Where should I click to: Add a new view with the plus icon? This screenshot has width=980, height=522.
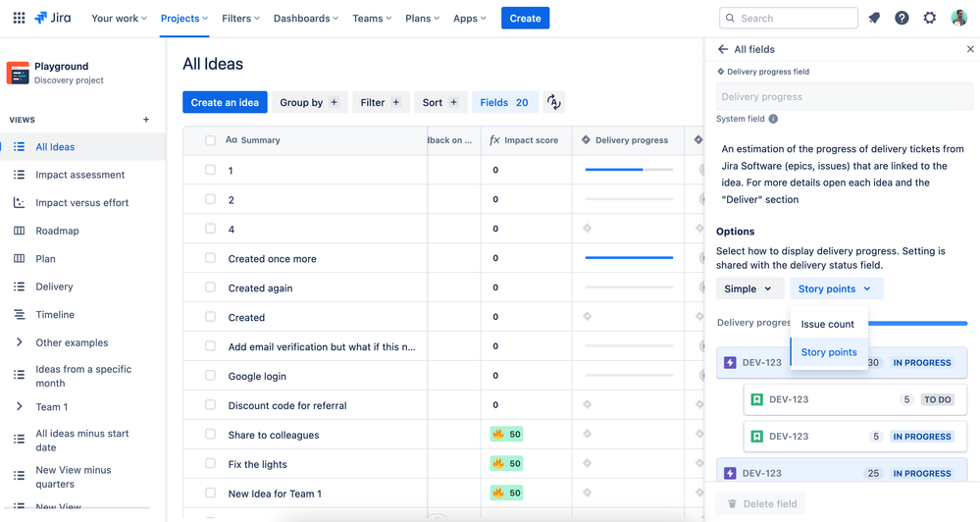click(x=145, y=120)
